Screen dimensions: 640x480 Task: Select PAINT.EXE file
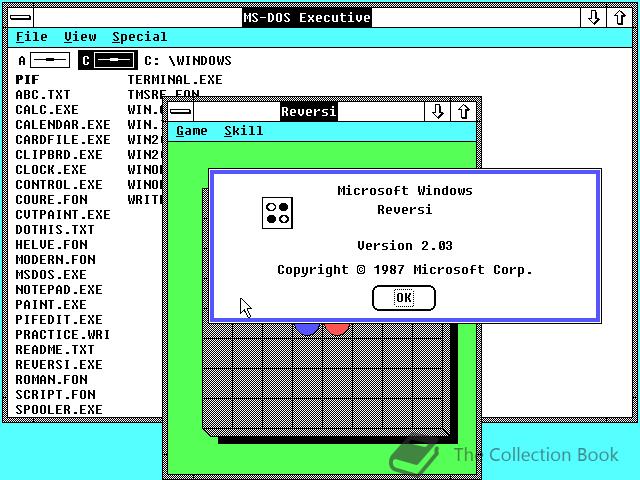(51, 304)
